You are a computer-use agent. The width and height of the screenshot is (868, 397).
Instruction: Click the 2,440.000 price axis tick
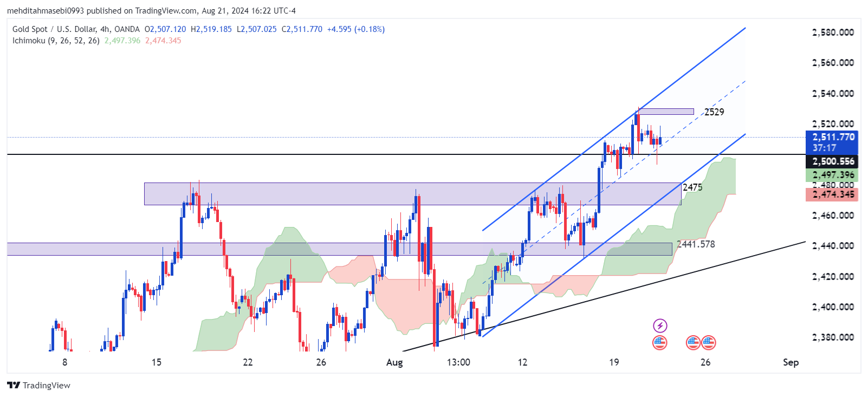[x=833, y=246]
